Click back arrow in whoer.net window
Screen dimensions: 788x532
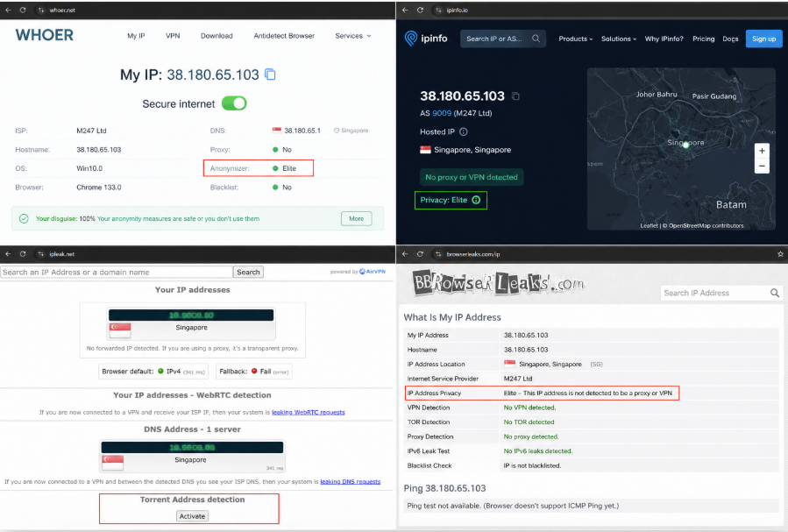pos(8,10)
